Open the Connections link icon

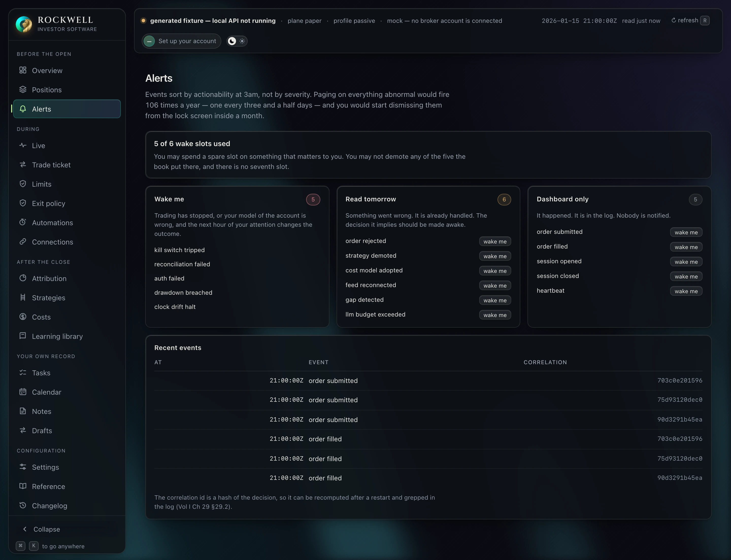(x=23, y=242)
